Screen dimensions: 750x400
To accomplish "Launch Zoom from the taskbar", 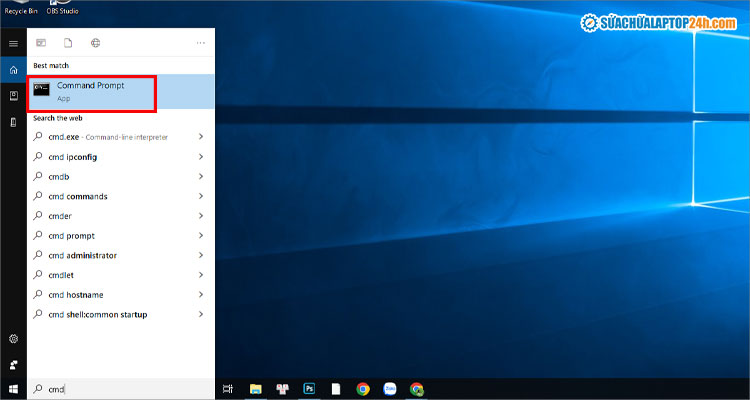I will click(390, 389).
